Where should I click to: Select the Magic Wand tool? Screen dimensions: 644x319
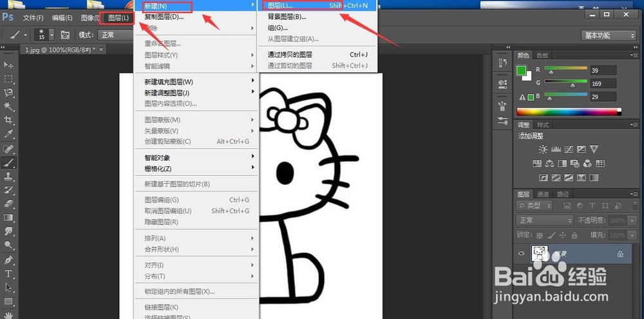pos(8,106)
